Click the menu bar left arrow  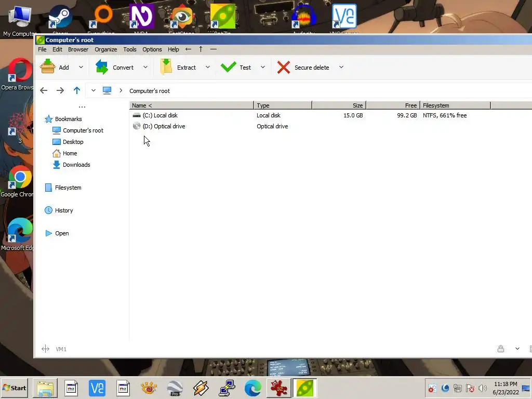point(188,49)
